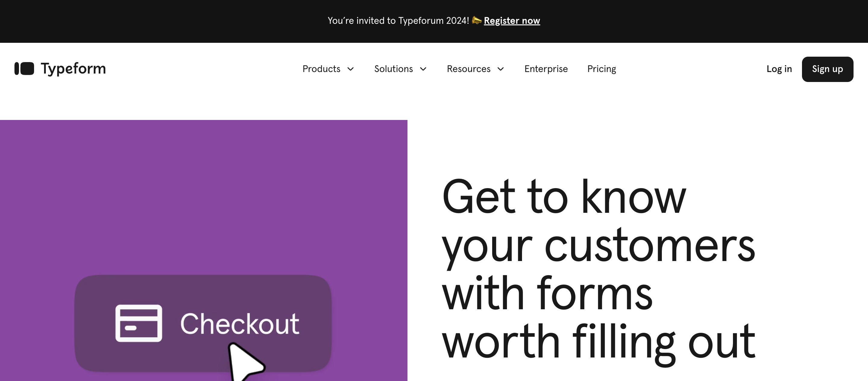Click the Log in link
Screen dimensions: 868x381
coord(779,69)
